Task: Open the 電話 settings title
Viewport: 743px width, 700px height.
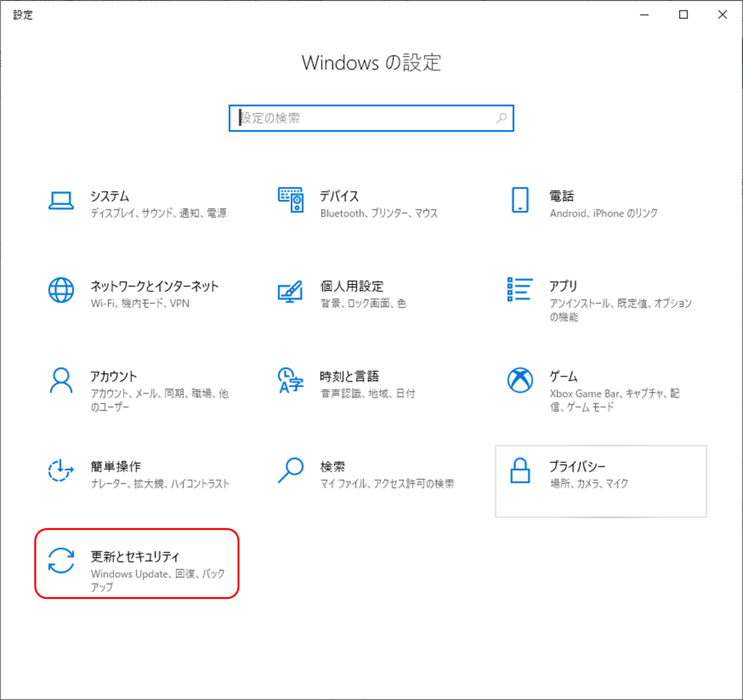Action: (562, 196)
